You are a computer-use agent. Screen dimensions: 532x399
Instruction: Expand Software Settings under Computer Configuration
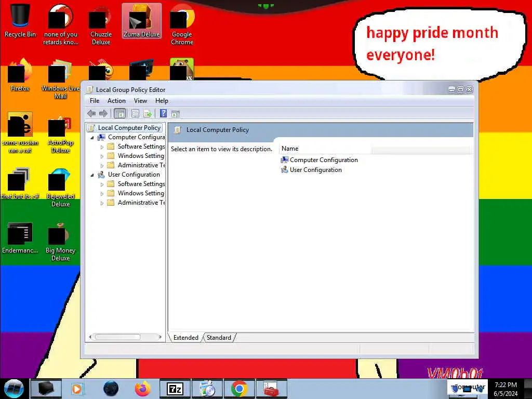tap(102, 147)
